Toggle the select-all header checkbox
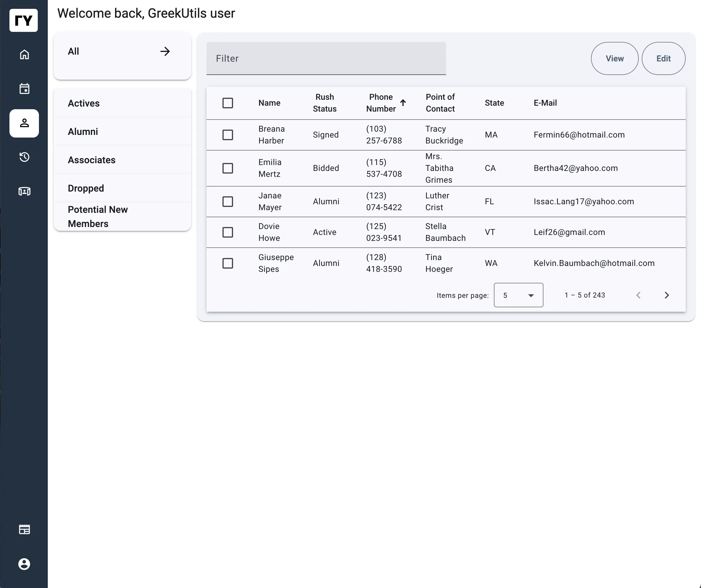This screenshot has height=588, width=701. point(228,103)
